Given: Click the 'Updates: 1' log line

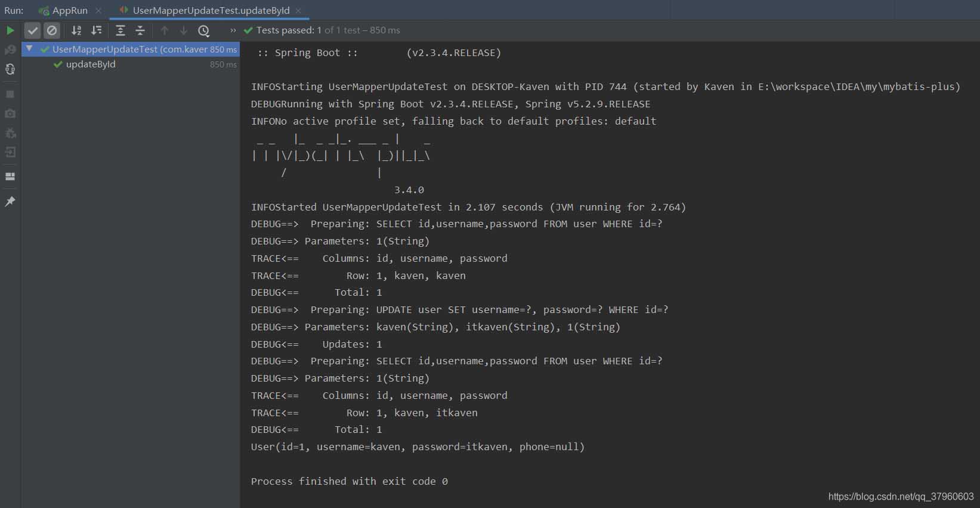Looking at the screenshot, I should pyautogui.click(x=316, y=344).
